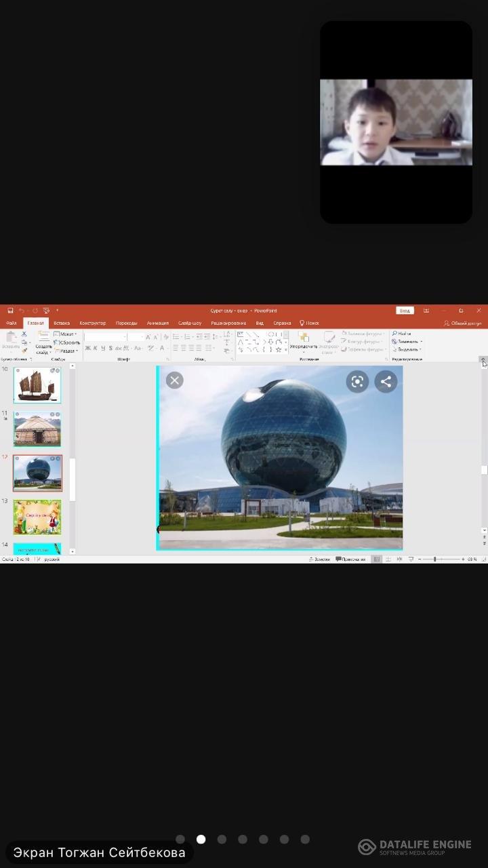This screenshot has height=868, width=488.
Task: Click the Найти search icon
Action: click(394, 334)
